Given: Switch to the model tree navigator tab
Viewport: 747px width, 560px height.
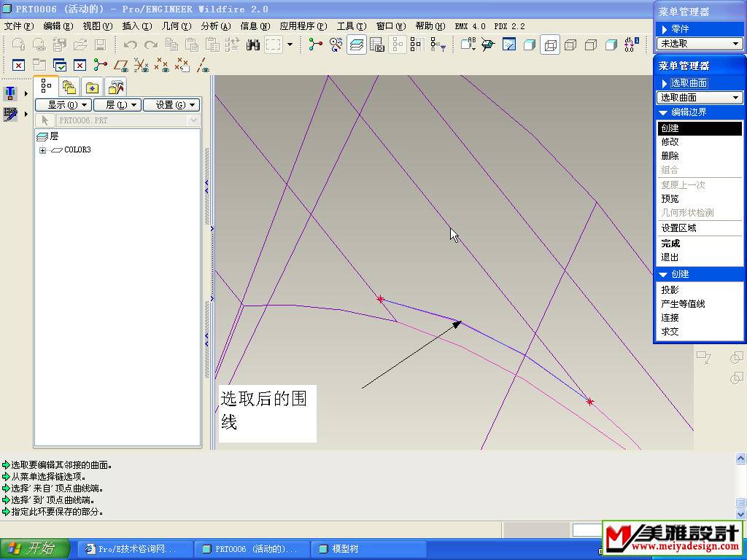Looking at the screenshot, I should pos(46,86).
